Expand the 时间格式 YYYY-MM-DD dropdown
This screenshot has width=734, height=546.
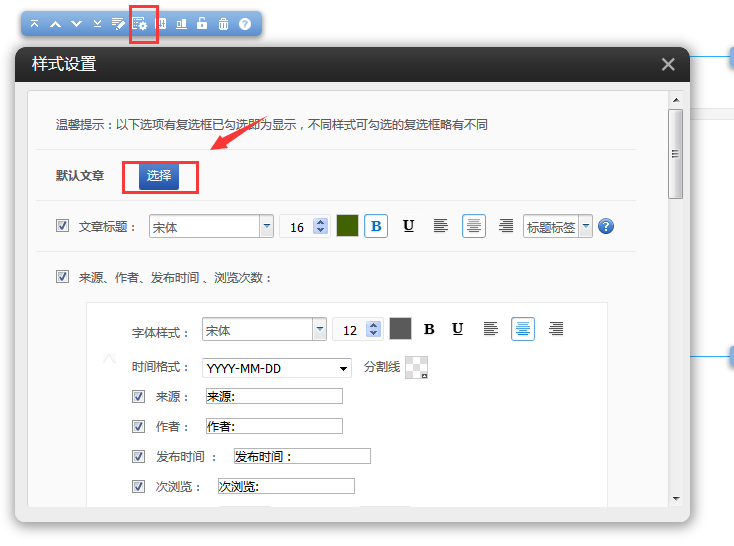tap(343, 368)
